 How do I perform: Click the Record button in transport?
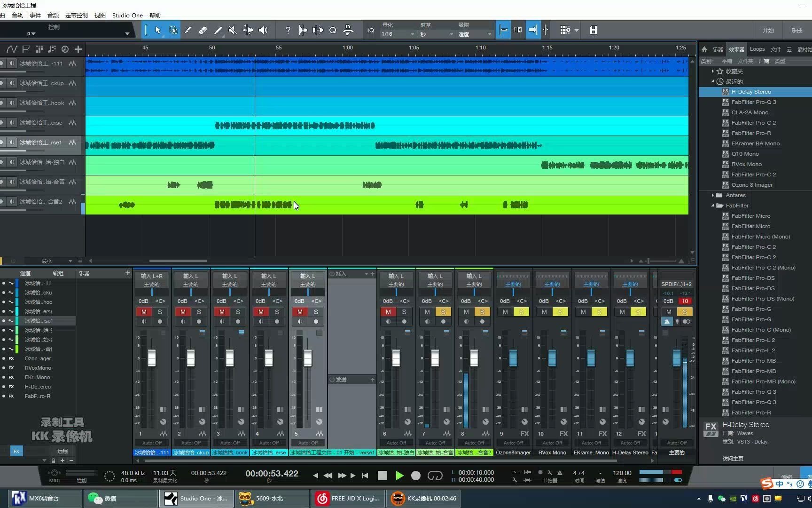pyautogui.click(x=416, y=476)
